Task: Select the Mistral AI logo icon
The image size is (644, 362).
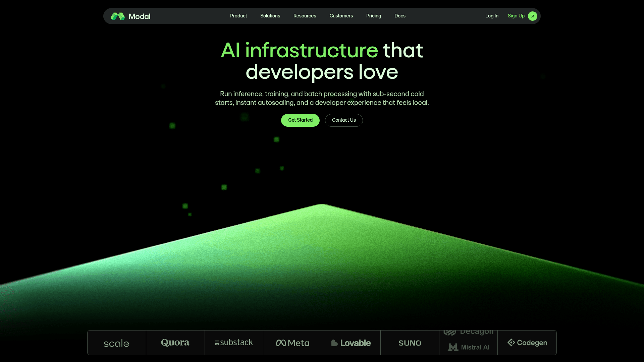Action: coord(453,347)
